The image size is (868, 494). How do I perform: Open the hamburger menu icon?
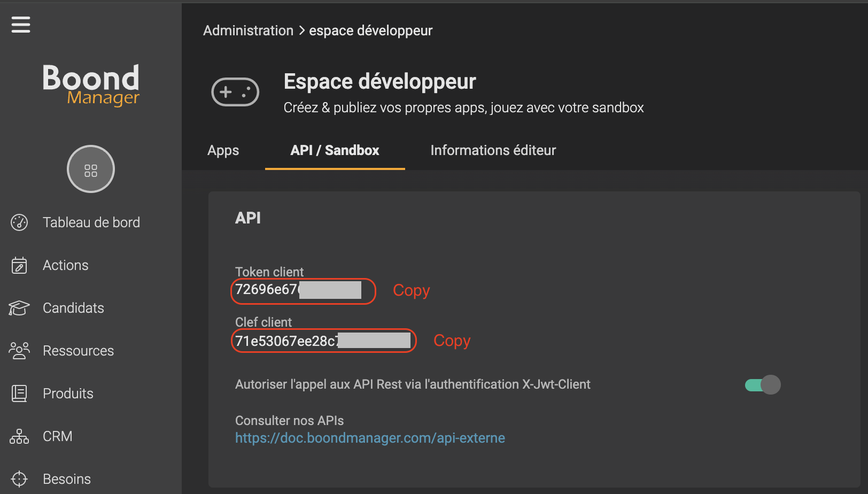[21, 24]
